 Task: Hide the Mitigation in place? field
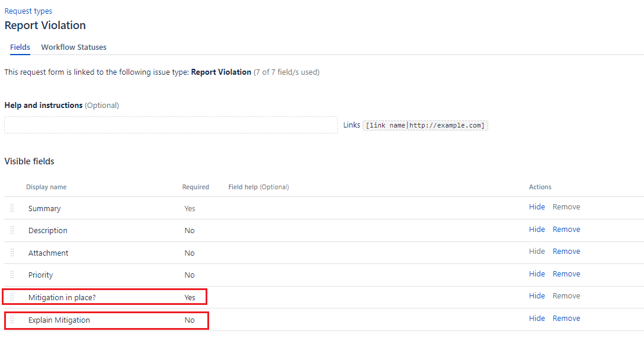coord(537,295)
